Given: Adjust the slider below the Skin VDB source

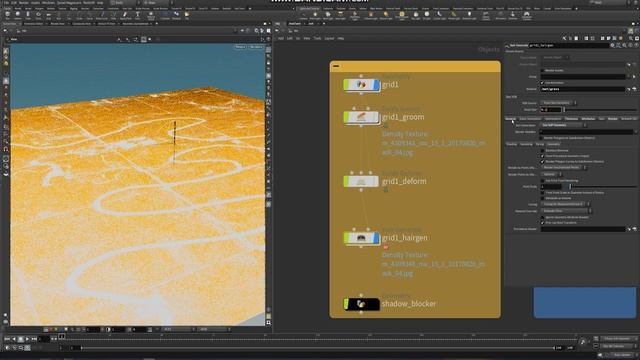Looking at the screenshot, I should [601, 109].
